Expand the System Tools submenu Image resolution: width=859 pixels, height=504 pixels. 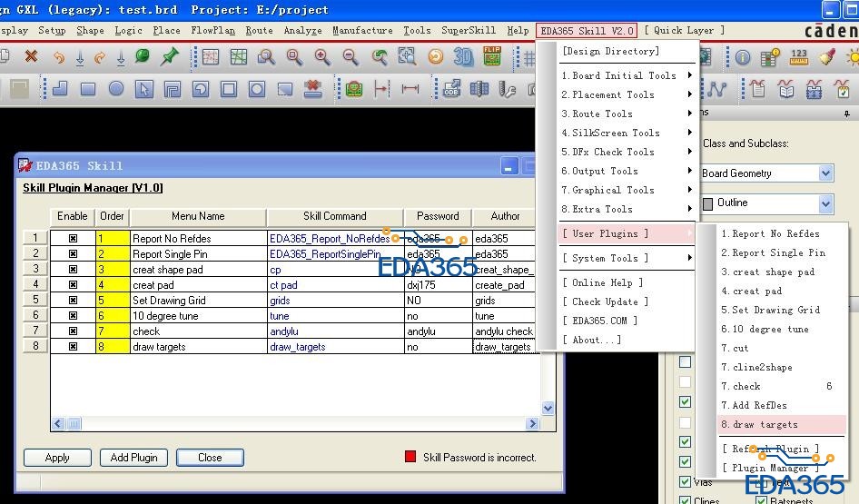pos(627,258)
